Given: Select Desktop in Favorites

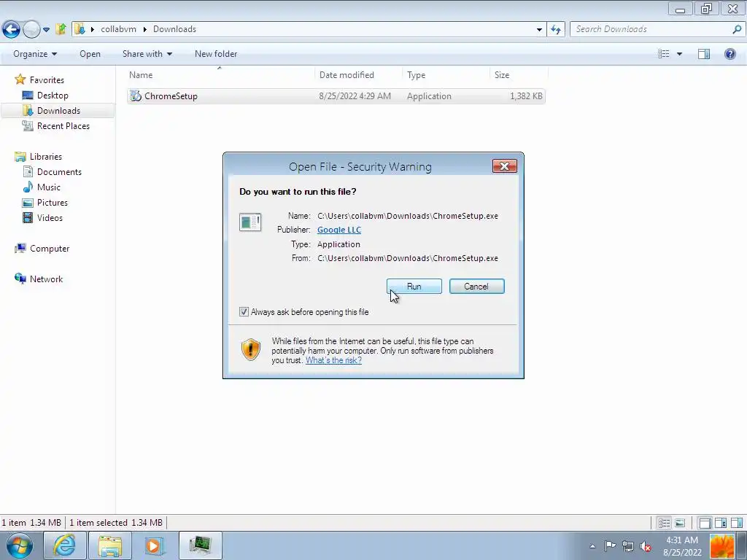Looking at the screenshot, I should 53,96.
